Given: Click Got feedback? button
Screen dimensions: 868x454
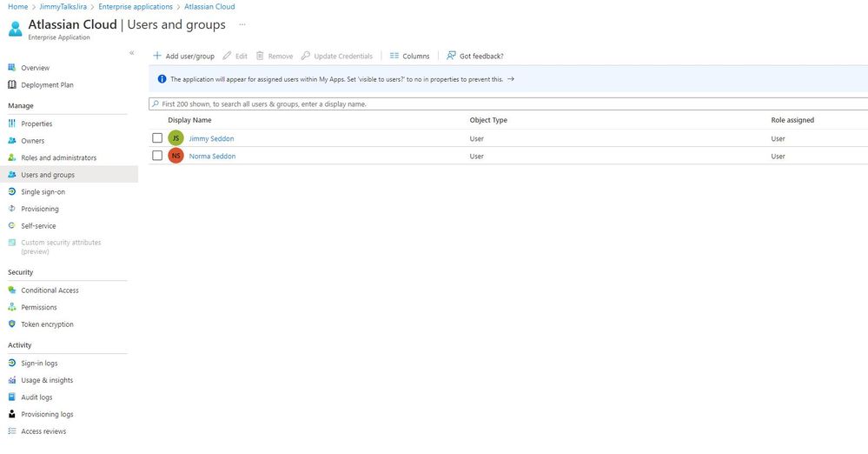Looking at the screenshot, I should [x=475, y=56].
